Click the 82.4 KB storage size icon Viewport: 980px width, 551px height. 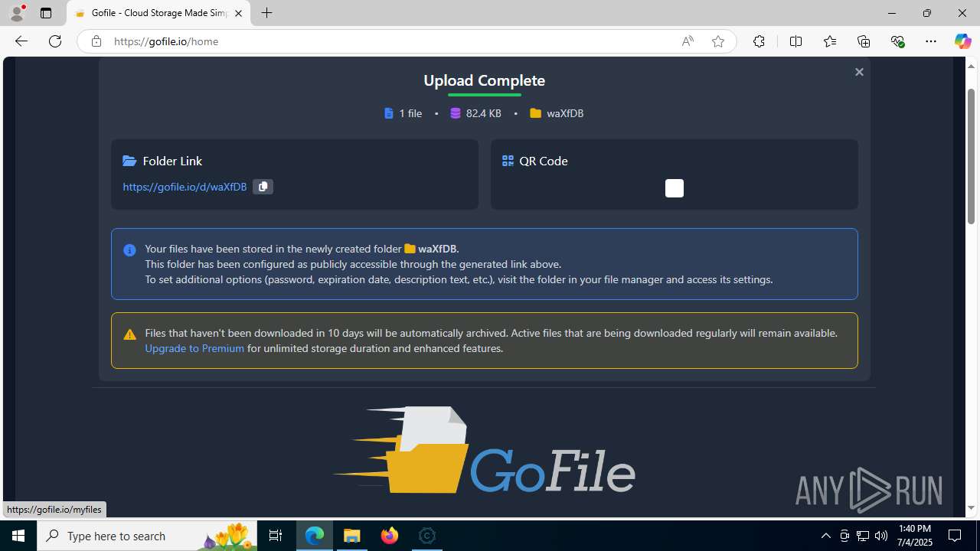tap(456, 113)
